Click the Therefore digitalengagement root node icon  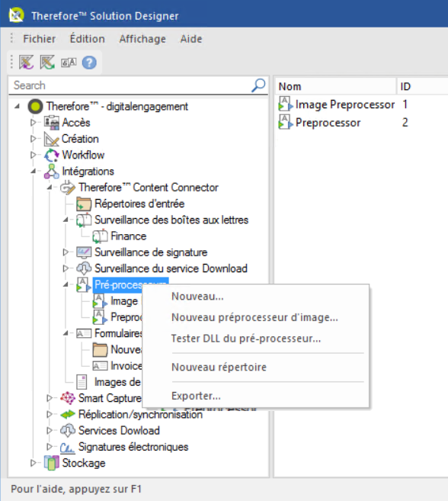click(35, 106)
